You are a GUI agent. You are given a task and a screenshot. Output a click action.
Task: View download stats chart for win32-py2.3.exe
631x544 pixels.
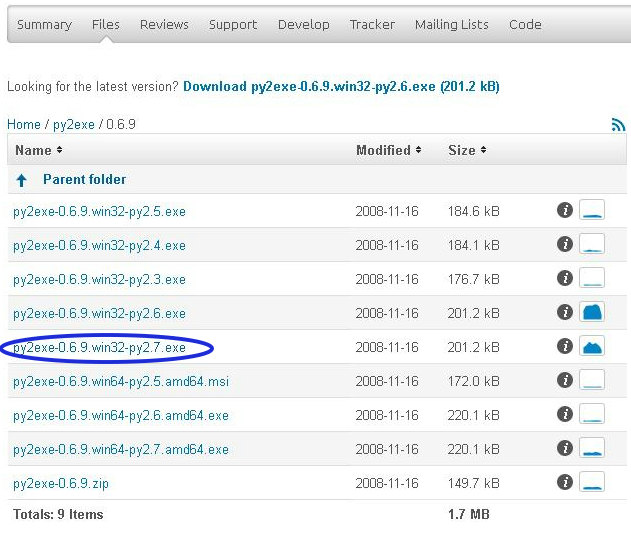click(592, 278)
